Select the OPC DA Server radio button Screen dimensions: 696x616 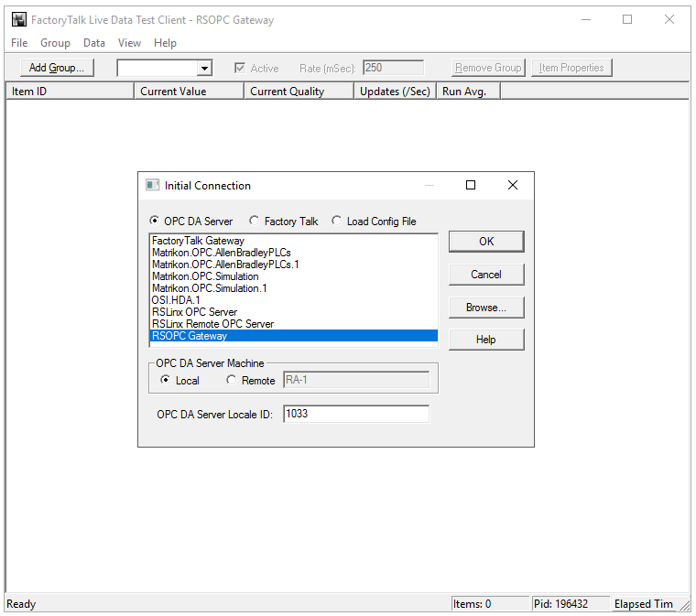coord(154,221)
